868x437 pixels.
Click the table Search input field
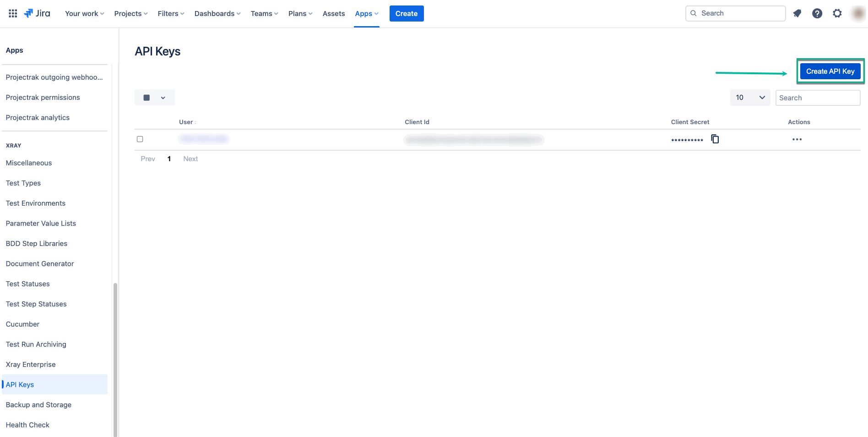[x=818, y=98]
